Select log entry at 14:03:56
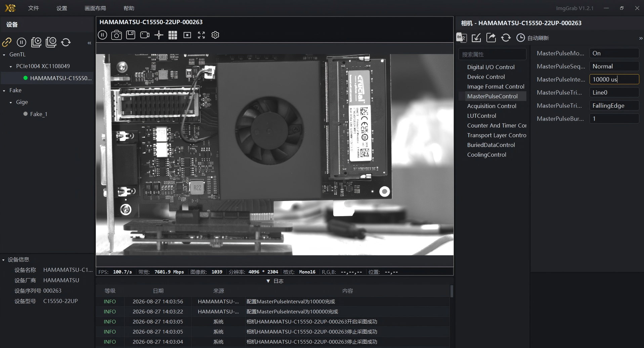This screenshot has height=348, width=644. (273, 302)
